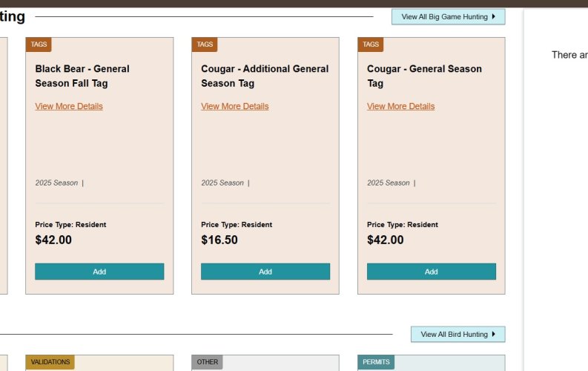Viewport: 588px width, 371px height.
Task: Click TAGS label on Cougar Additional card
Action: point(205,45)
